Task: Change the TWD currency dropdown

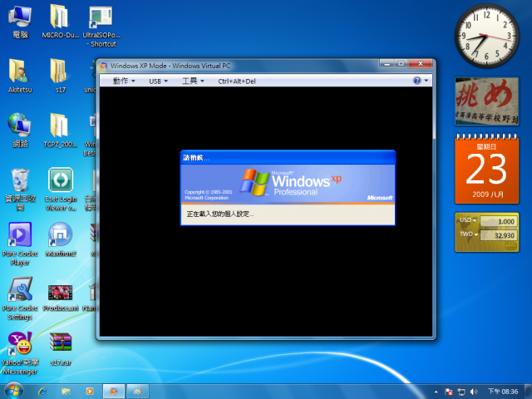Action: [x=469, y=234]
